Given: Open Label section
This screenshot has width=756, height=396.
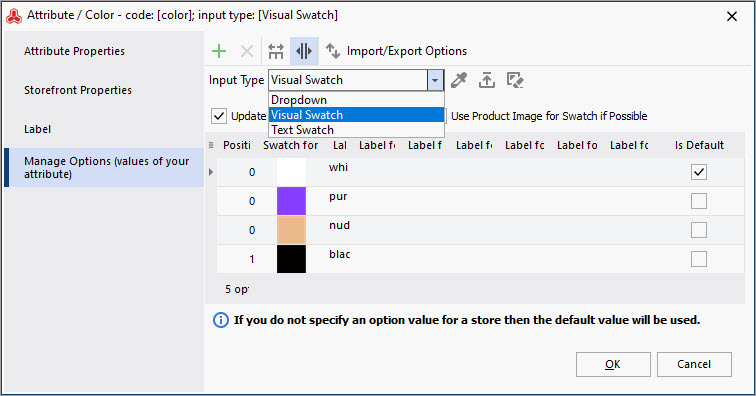Looking at the screenshot, I should (104, 129).
